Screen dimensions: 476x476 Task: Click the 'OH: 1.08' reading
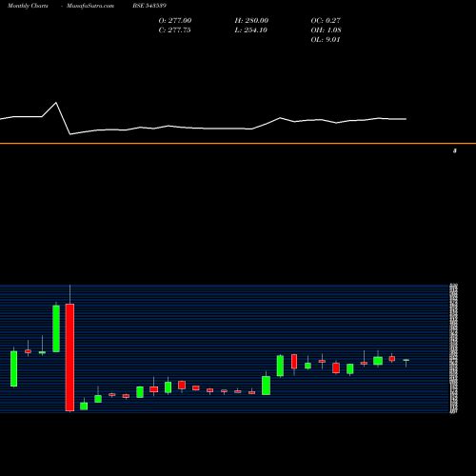[x=326, y=30]
